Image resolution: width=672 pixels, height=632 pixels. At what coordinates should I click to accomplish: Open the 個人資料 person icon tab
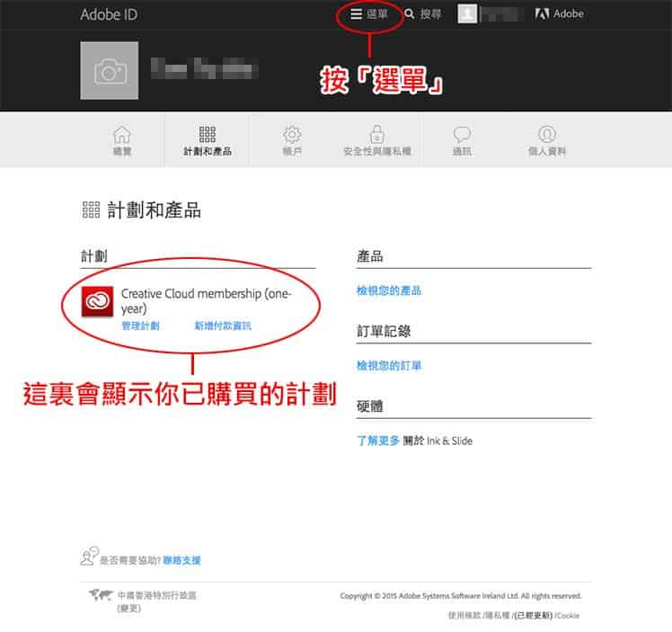pyautogui.click(x=547, y=140)
